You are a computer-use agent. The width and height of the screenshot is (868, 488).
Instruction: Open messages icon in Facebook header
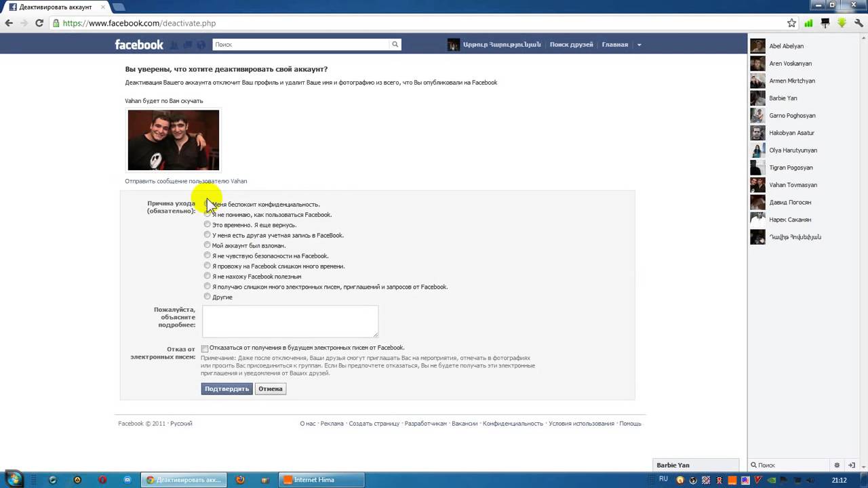(x=187, y=45)
